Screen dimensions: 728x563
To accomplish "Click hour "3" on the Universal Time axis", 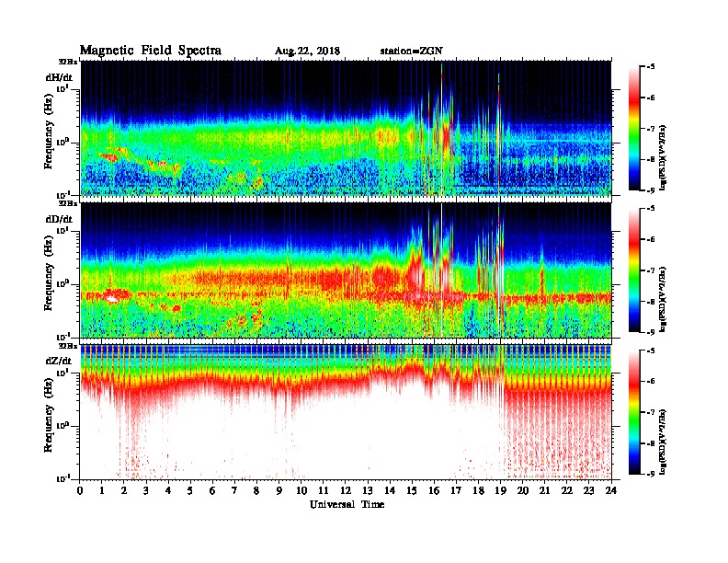I will pyautogui.click(x=146, y=490).
